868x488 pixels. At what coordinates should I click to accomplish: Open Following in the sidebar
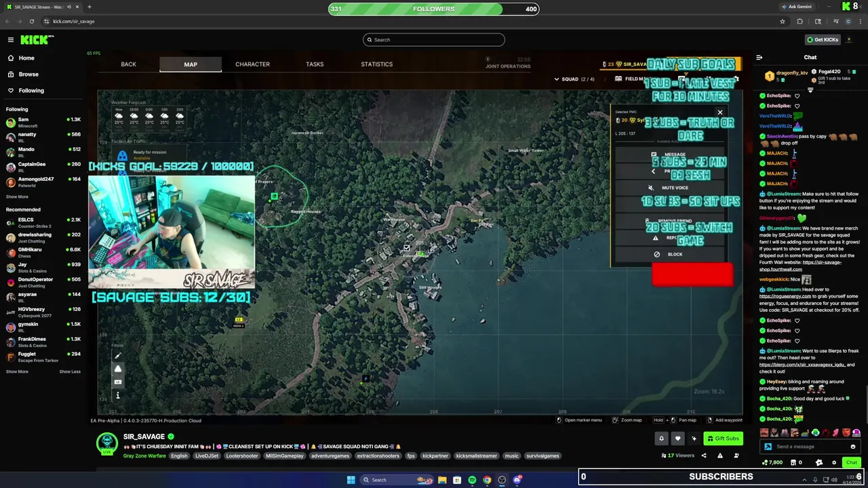pyautogui.click(x=31, y=91)
